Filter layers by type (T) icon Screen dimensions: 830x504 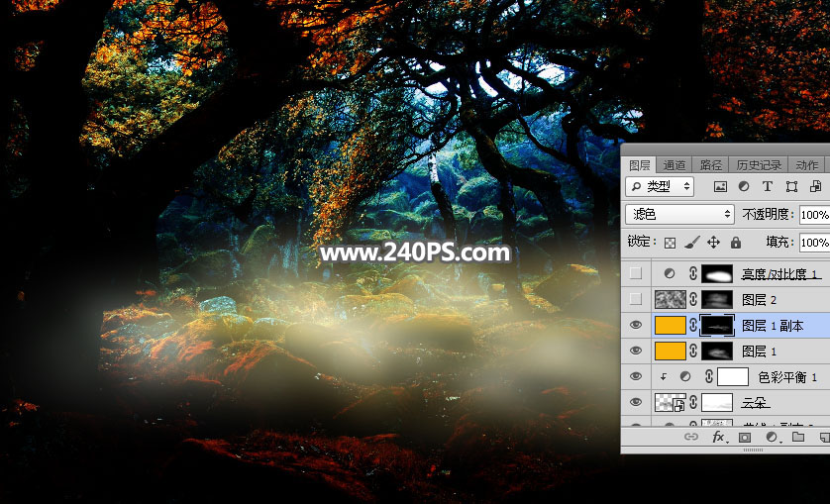[767, 186]
